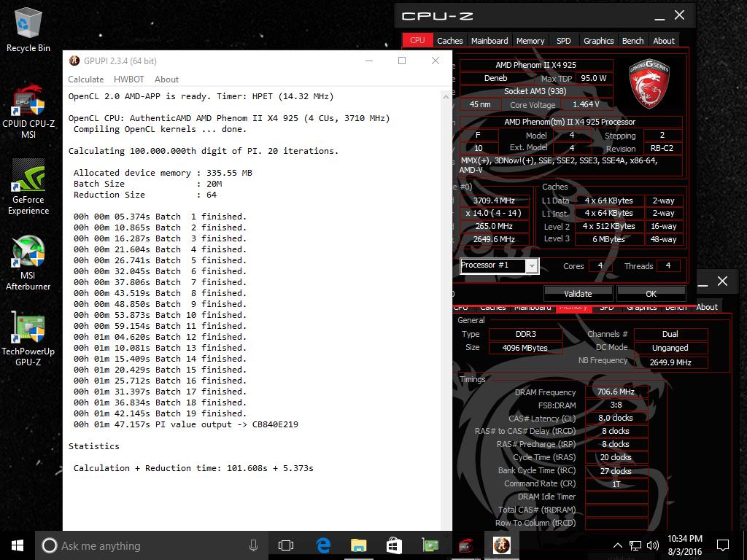
Task: Click the AMD Phenom II X4 925 name field
Action: (x=535, y=65)
